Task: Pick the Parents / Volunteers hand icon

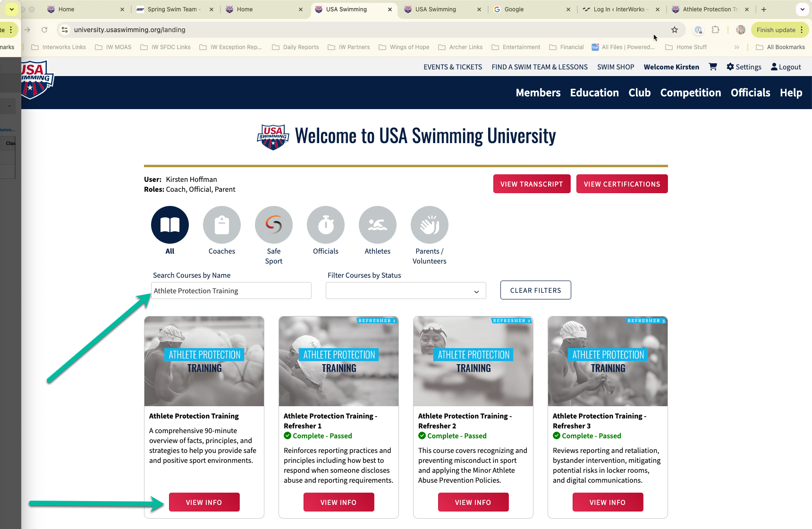Action: click(429, 225)
